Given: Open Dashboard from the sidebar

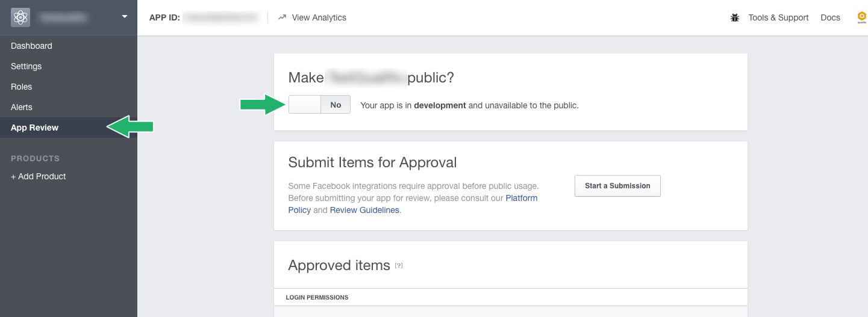Looking at the screenshot, I should click(31, 46).
